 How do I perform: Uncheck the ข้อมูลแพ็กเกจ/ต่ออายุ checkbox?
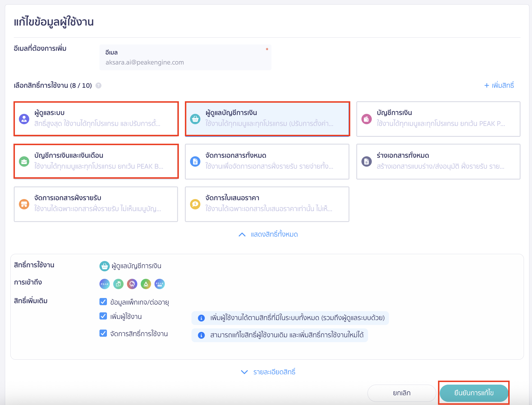pyautogui.click(x=103, y=302)
